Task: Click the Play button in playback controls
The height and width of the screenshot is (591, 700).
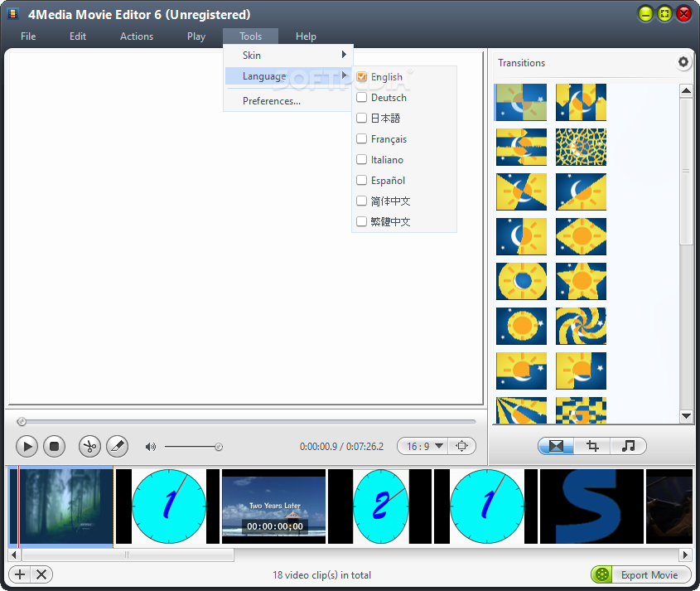Action: pyautogui.click(x=27, y=446)
